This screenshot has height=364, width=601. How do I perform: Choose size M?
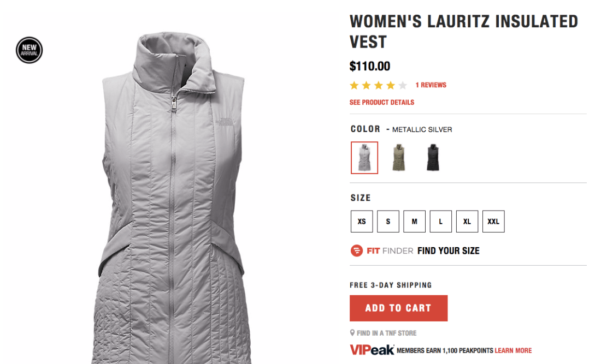pyautogui.click(x=414, y=221)
